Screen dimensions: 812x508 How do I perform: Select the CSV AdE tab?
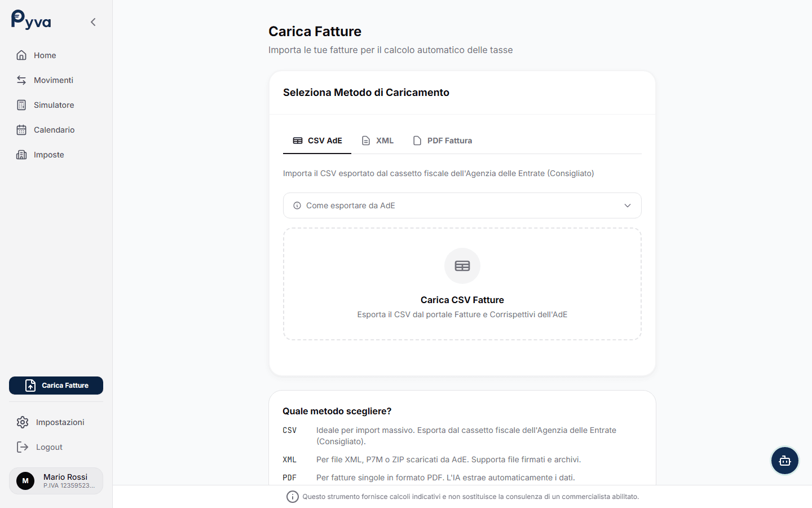(x=317, y=141)
